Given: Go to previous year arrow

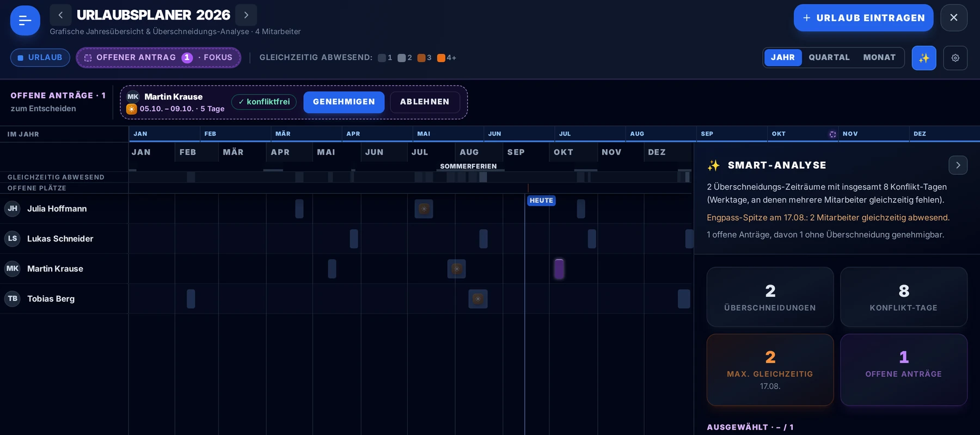Looking at the screenshot, I should tap(60, 15).
